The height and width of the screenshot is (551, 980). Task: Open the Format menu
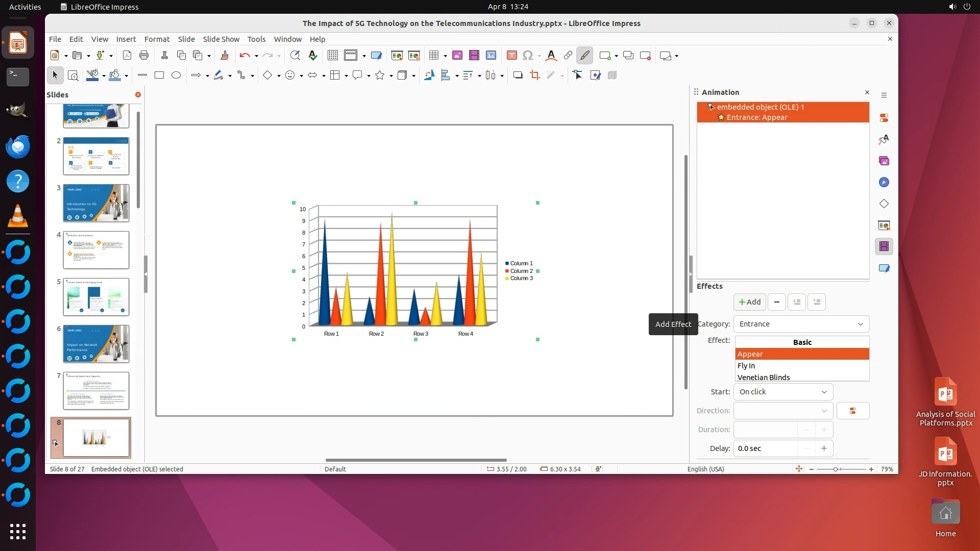pyautogui.click(x=157, y=39)
